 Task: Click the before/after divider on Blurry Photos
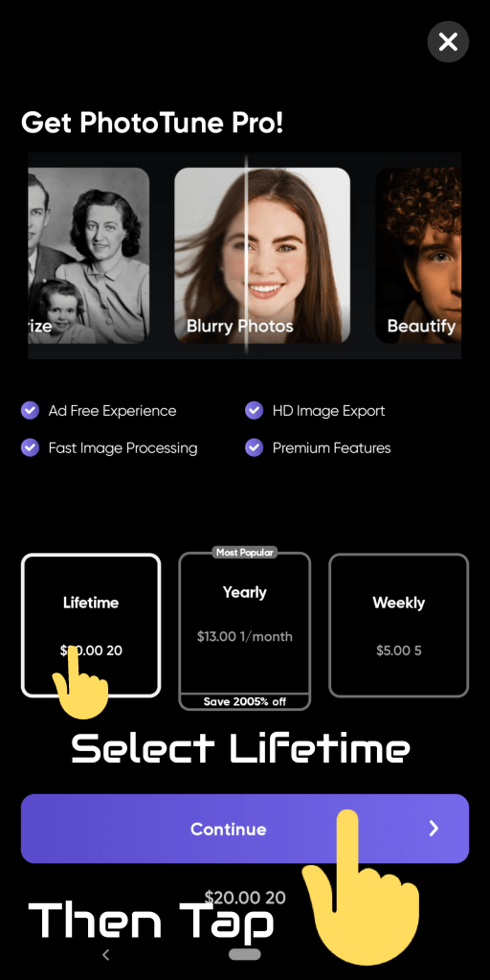[246, 255]
